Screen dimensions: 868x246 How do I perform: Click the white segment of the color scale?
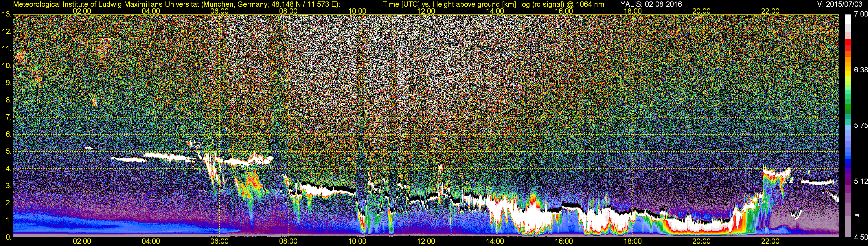tap(848, 20)
